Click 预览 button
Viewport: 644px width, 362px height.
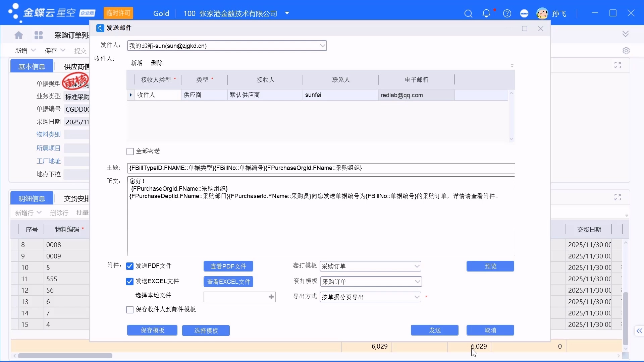click(x=490, y=266)
